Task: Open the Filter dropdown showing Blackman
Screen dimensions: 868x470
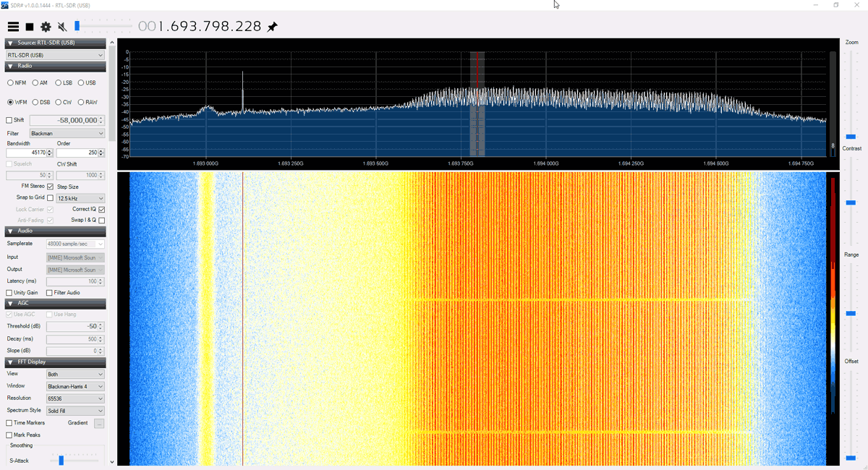Action: 67,133
